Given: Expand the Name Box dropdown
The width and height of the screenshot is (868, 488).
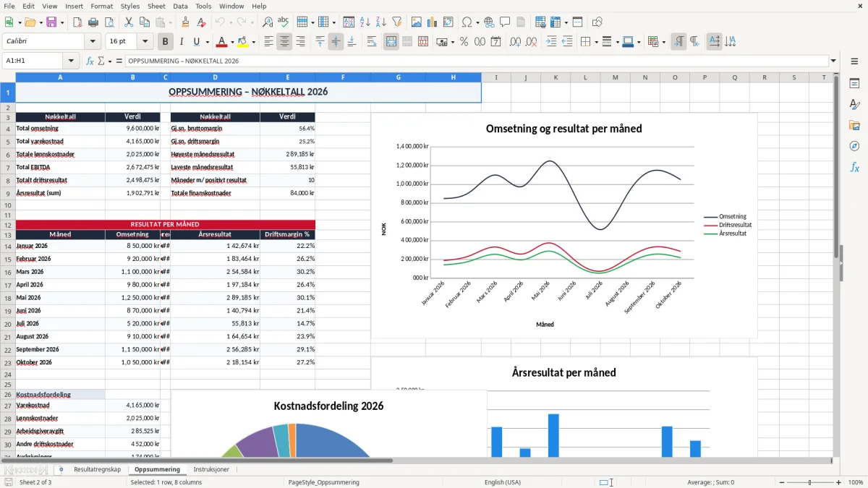Looking at the screenshot, I should pos(72,61).
